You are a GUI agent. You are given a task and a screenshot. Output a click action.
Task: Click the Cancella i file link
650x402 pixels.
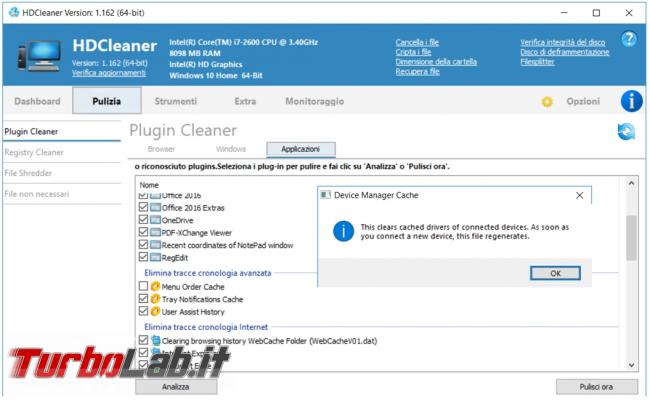417,42
